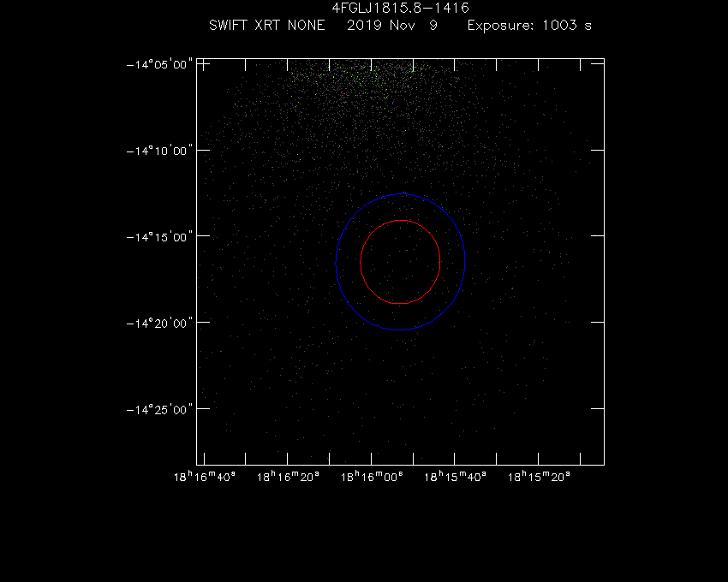Image resolution: width=728 pixels, height=582 pixels.
Task: Click declination label -14°15'00"
Action: pyautogui.click(x=159, y=237)
